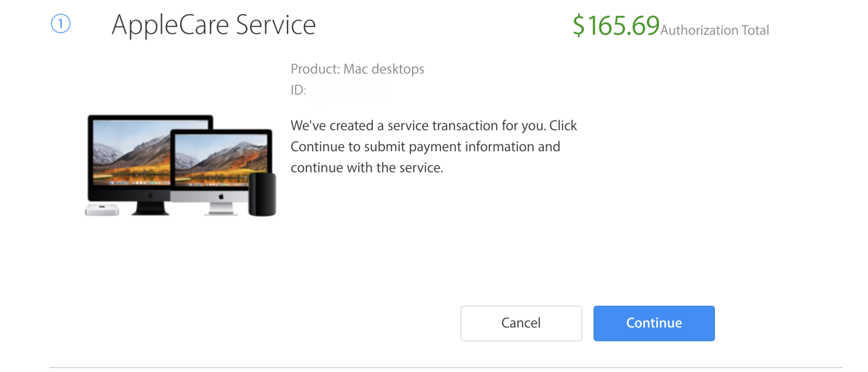Viewport: 868px width, 372px height.
Task: Click the green dollar sign symbol
Action: [579, 25]
